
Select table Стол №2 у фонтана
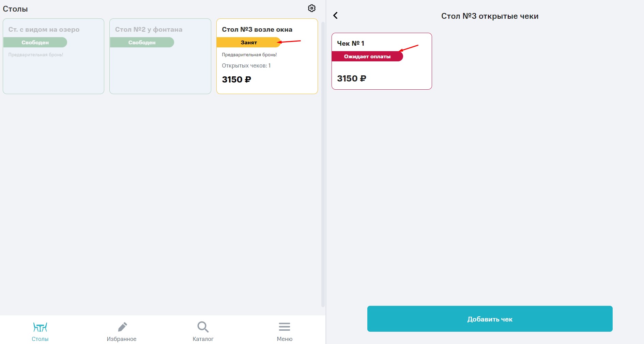160,56
